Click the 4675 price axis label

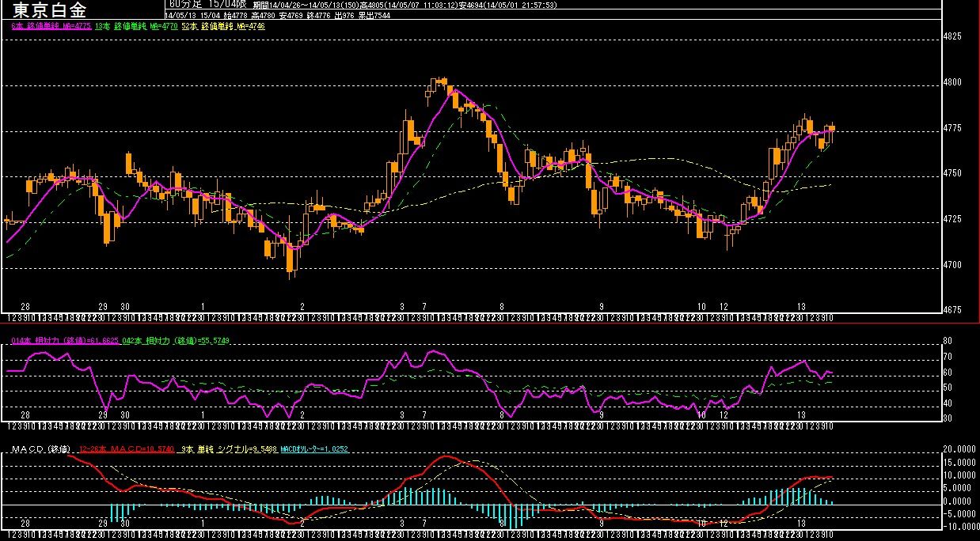click(x=953, y=310)
